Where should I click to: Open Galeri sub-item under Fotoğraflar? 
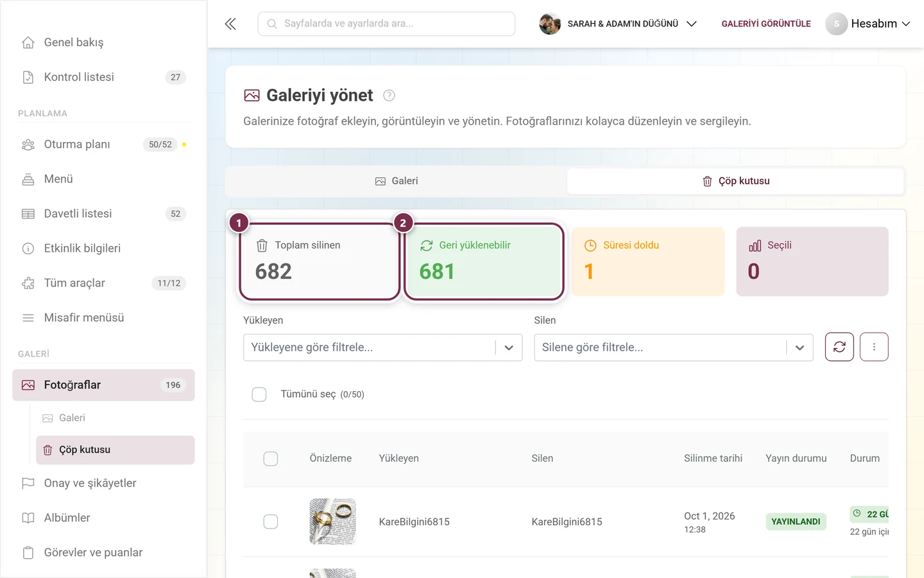click(x=116, y=418)
